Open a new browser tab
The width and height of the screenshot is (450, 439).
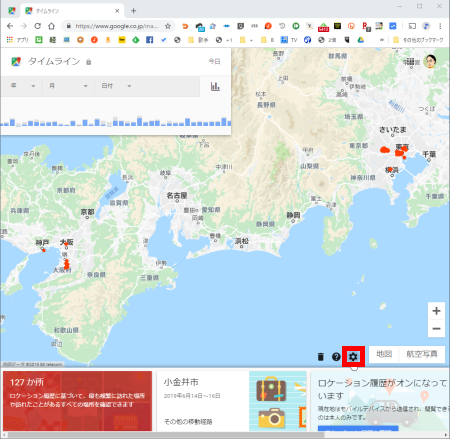point(133,11)
